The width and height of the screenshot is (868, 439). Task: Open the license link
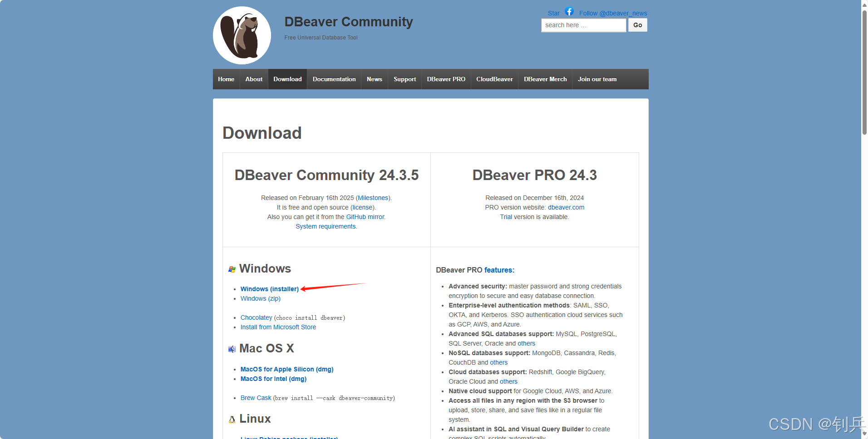point(362,207)
